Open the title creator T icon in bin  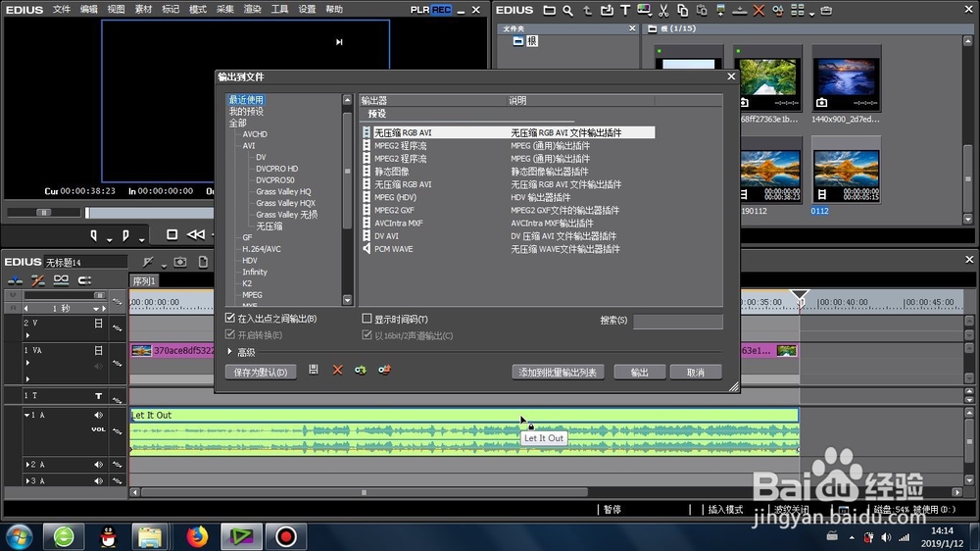[x=625, y=10]
